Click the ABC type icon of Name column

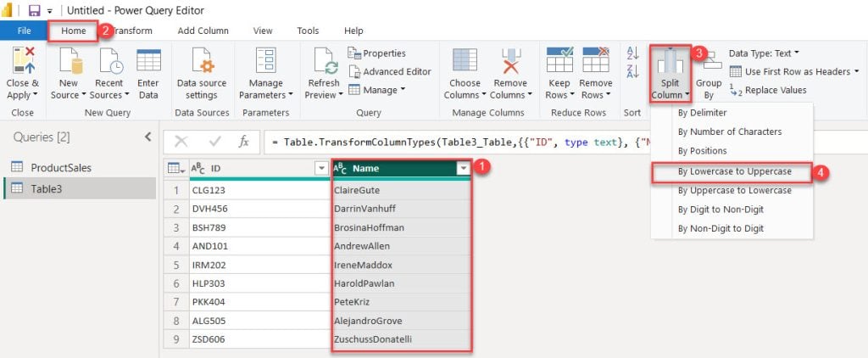pyautogui.click(x=341, y=169)
